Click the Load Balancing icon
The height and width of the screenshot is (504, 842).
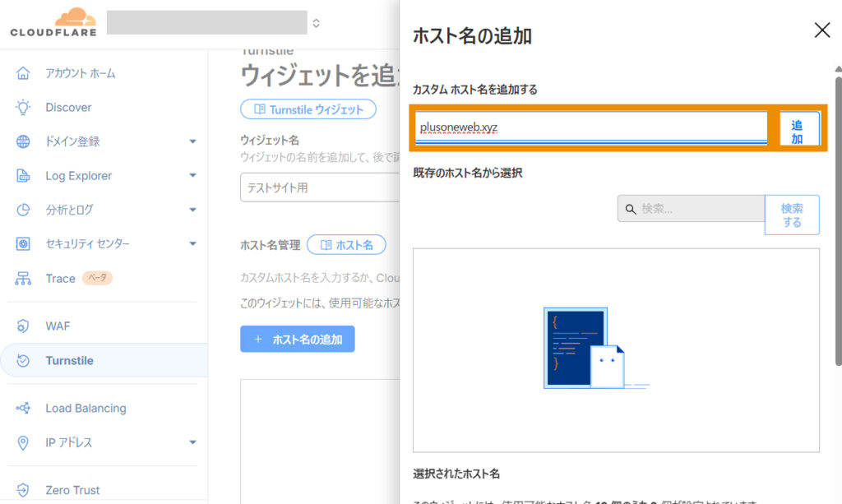point(23,409)
